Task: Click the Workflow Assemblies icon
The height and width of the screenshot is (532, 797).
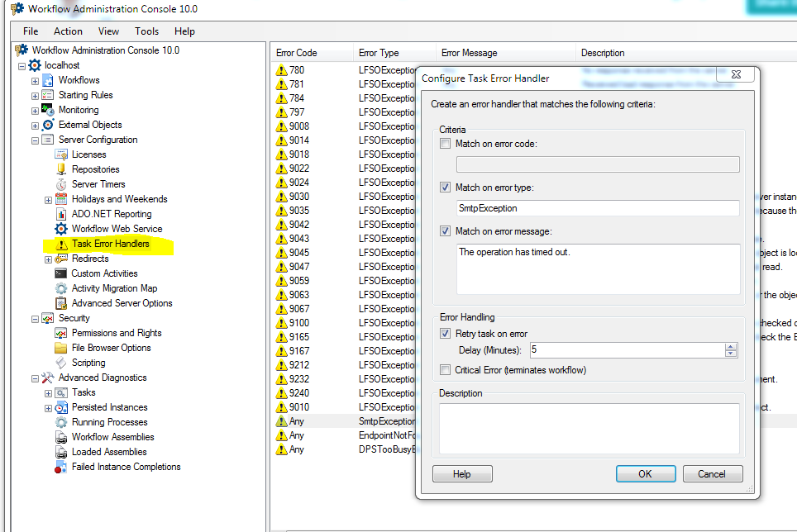Action: (x=61, y=437)
